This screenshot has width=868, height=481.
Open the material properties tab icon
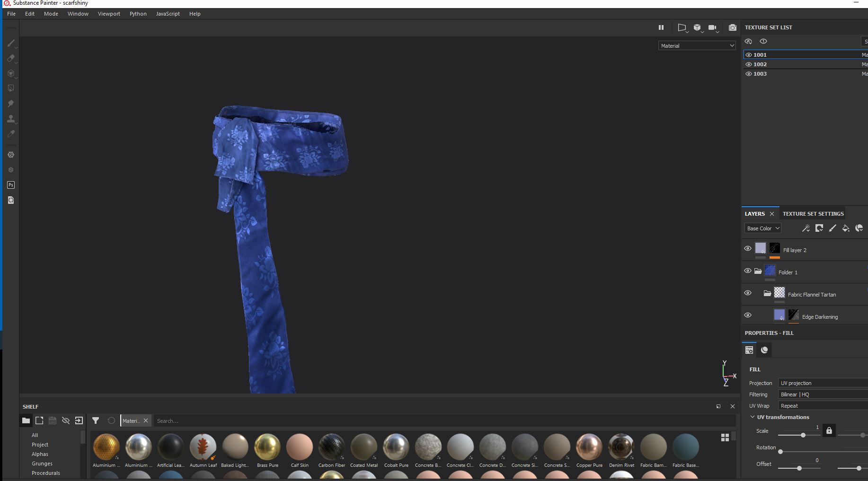(764, 350)
